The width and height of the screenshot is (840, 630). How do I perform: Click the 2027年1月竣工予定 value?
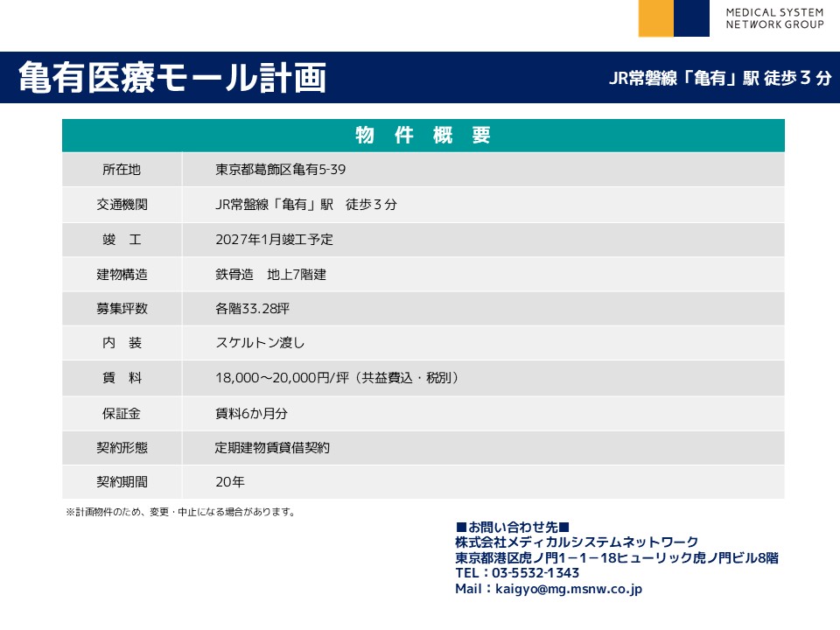pyautogui.click(x=274, y=239)
